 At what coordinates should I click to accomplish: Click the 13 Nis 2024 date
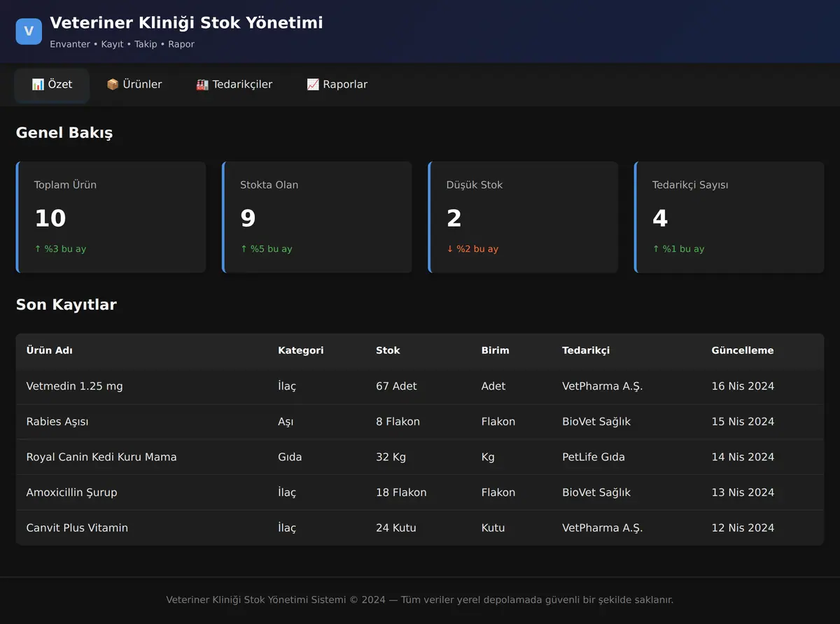[743, 492]
